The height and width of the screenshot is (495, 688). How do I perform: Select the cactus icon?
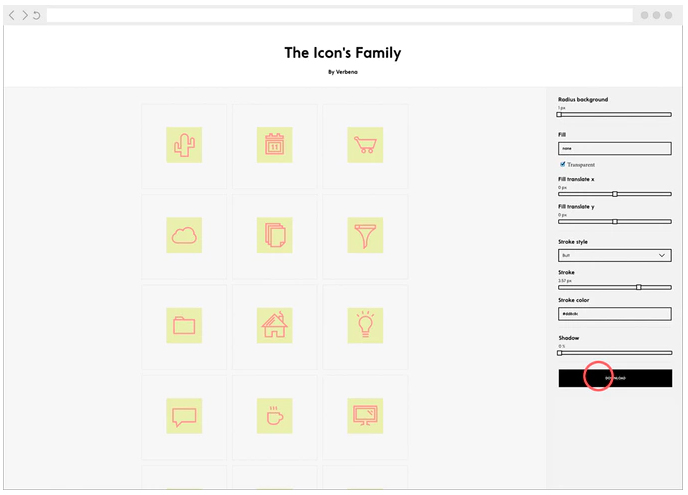(x=184, y=145)
